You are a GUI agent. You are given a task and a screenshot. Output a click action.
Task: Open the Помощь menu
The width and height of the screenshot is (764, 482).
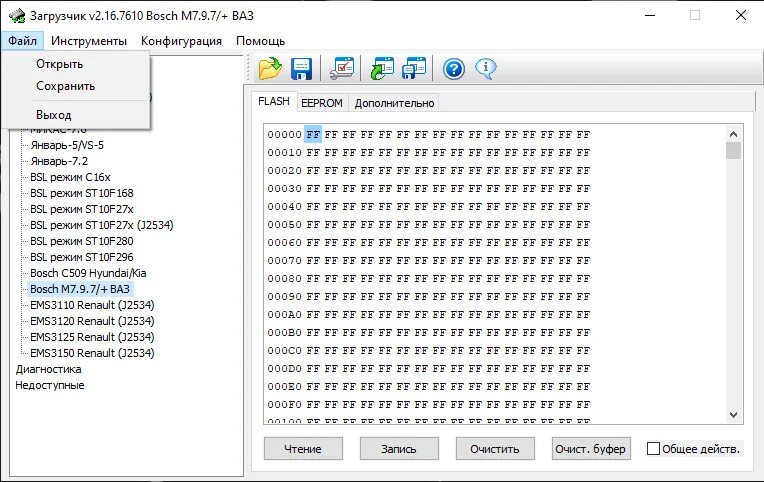[260, 41]
